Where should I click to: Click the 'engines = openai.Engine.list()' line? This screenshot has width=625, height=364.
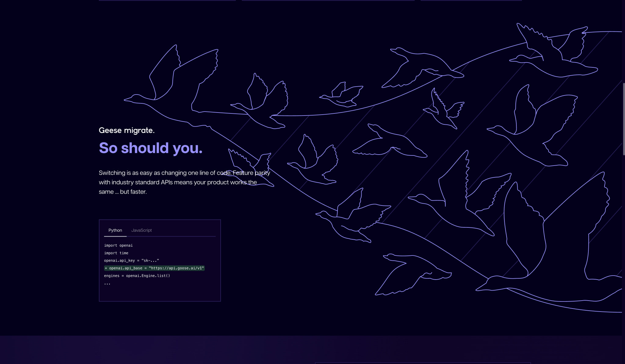(x=137, y=276)
